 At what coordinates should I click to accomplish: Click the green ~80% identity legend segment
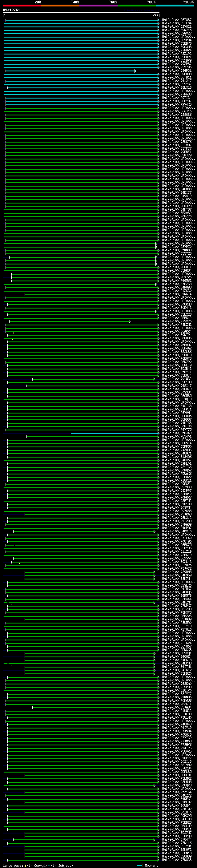point(137,6)
